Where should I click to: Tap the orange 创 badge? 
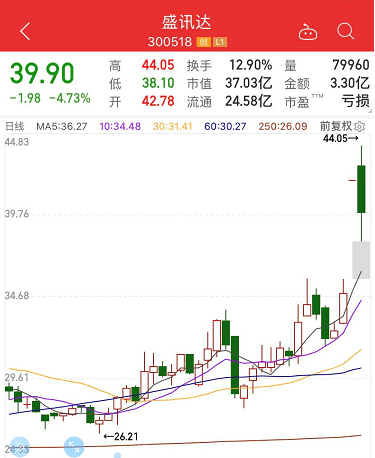tap(203, 42)
